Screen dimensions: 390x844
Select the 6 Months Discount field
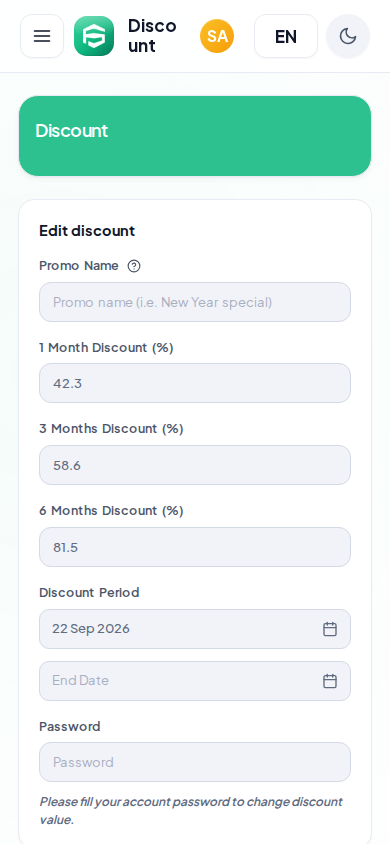click(195, 547)
